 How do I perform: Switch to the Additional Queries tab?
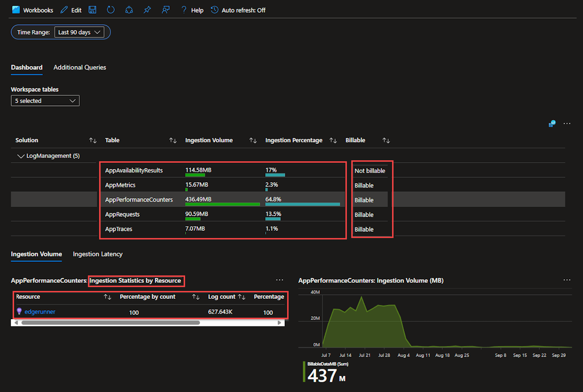[80, 68]
